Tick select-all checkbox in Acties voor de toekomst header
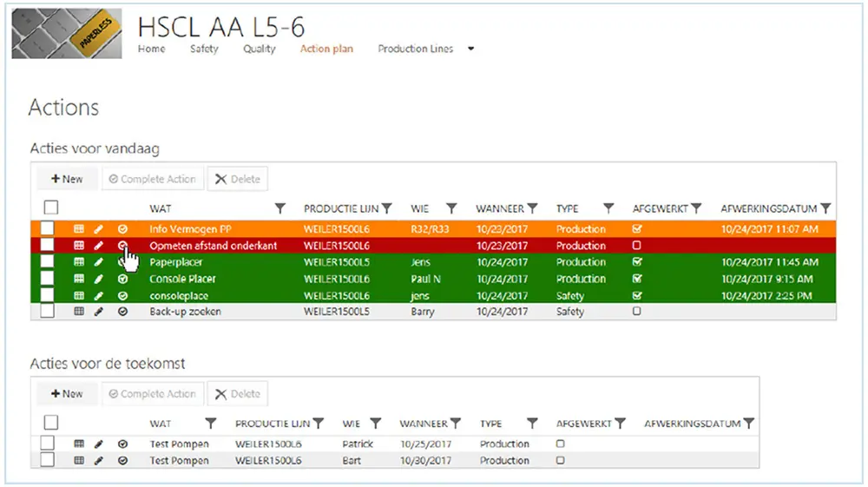868x487 pixels. click(x=51, y=423)
